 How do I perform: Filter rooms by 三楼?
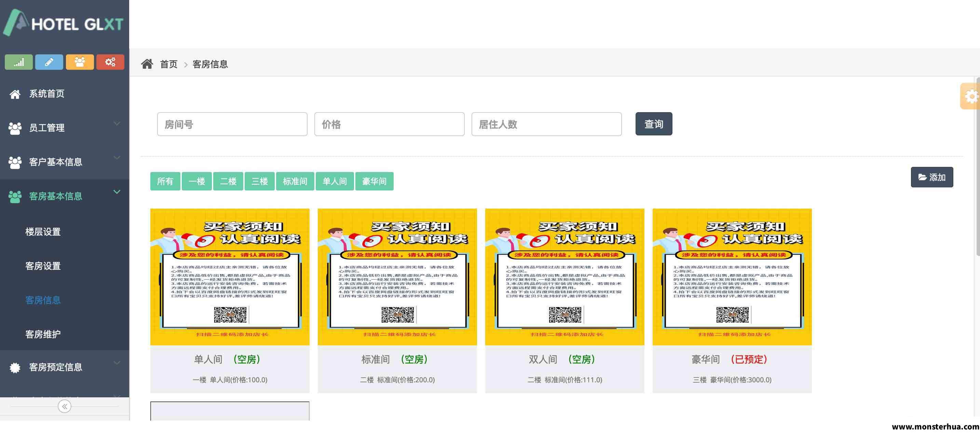point(259,181)
